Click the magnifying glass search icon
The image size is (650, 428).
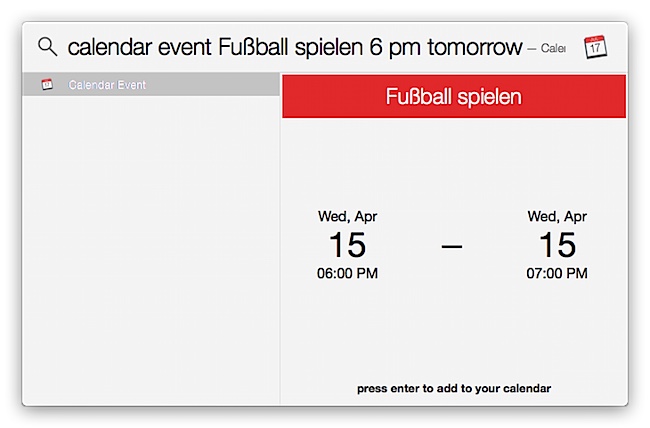click(x=47, y=46)
